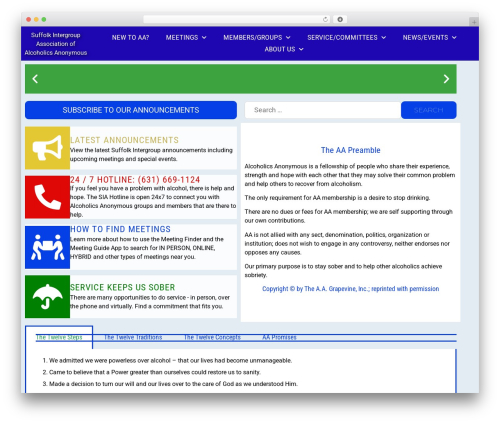The width and height of the screenshot is (500, 423).
Task: Click step 1 'We admitted we were powerless' text
Action: (170, 360)
